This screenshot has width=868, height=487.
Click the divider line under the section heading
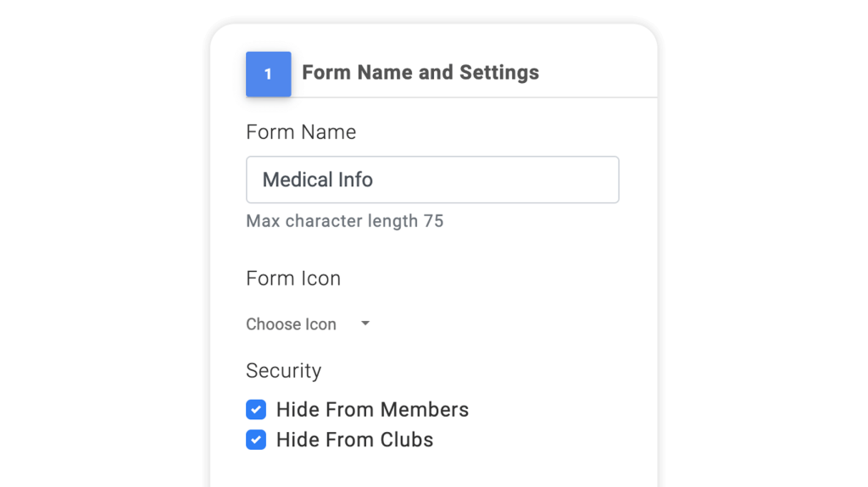click(x=475, y=97)
